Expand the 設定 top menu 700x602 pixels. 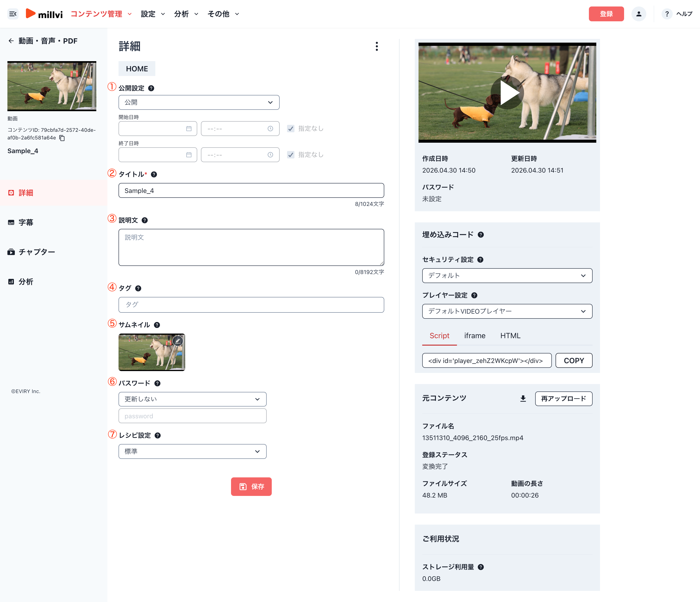click(x=153, y=14)
